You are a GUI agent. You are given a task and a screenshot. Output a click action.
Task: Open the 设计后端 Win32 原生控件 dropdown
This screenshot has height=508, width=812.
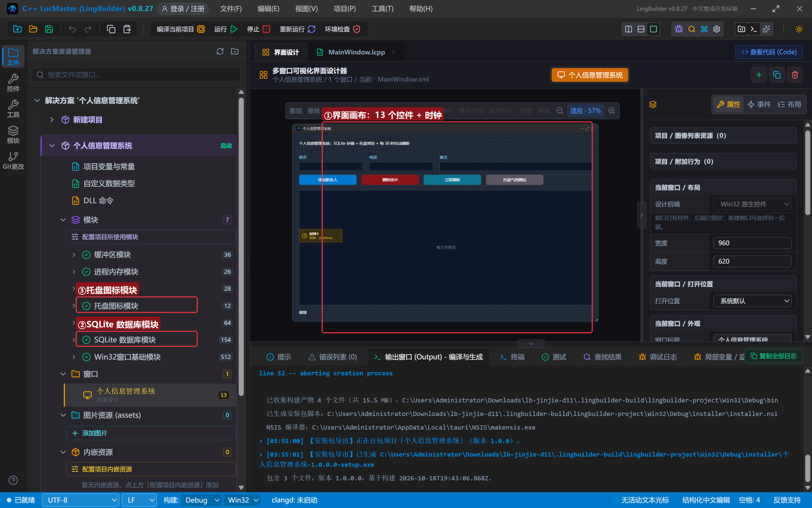click(x=752, y=204)
